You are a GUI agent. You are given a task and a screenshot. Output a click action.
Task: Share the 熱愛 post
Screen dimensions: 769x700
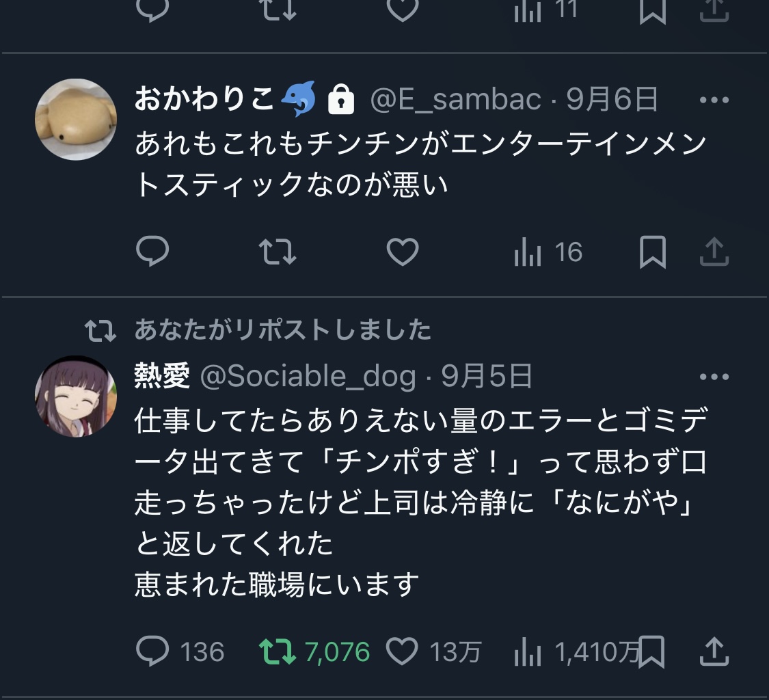click(714, 650)
